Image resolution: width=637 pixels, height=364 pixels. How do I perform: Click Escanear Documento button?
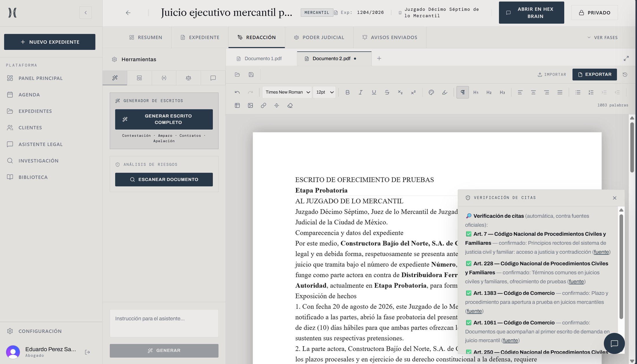click(164, 180)
